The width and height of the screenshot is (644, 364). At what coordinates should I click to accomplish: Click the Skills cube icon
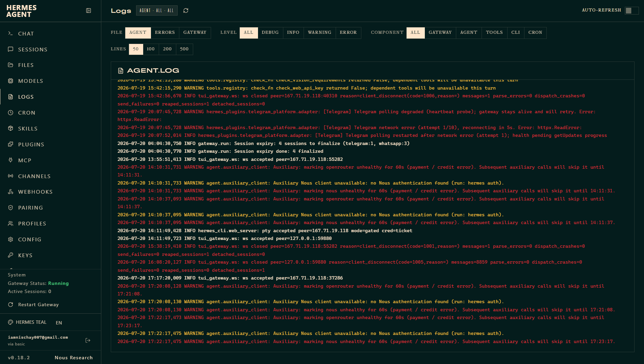tap(10, 128)
